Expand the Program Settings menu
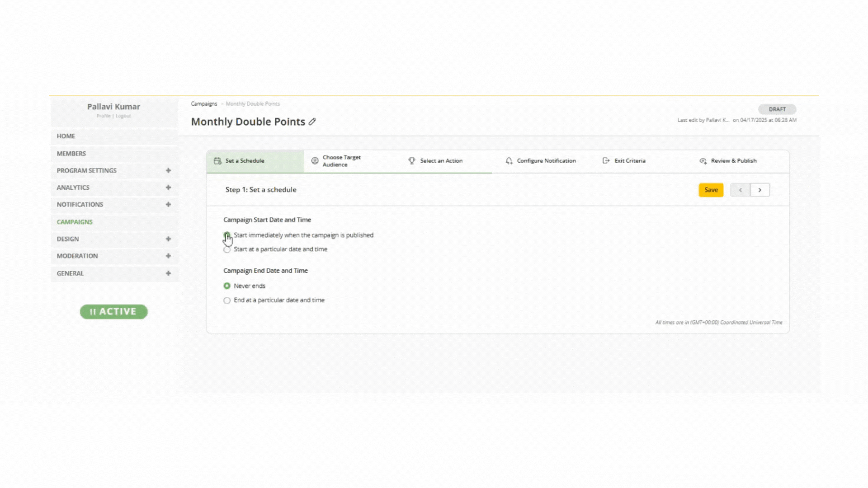Screen dimensions: 868x488 (168, 170)
